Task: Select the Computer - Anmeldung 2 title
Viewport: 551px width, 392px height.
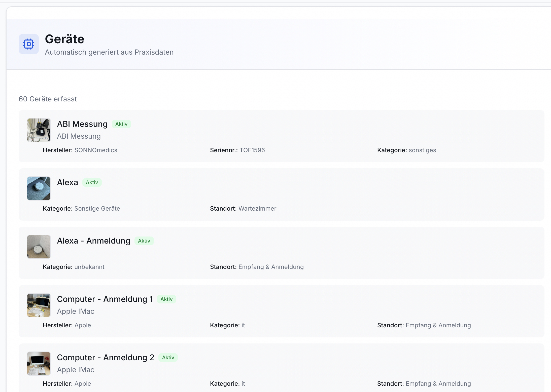Action: [106, 358]
